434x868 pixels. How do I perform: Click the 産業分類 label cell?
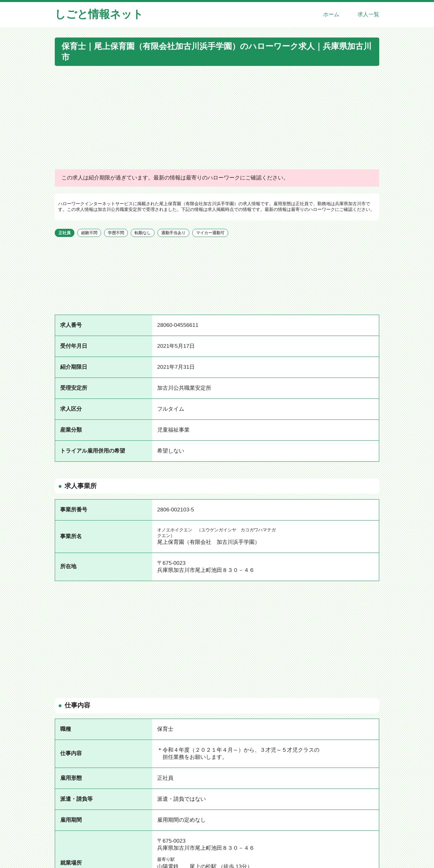tap(103, 430)
